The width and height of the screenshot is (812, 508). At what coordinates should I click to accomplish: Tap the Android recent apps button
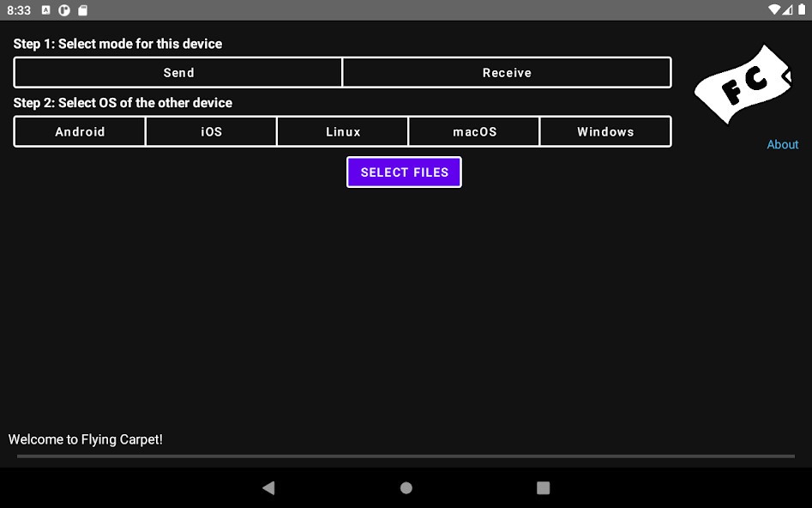point(544,487)
